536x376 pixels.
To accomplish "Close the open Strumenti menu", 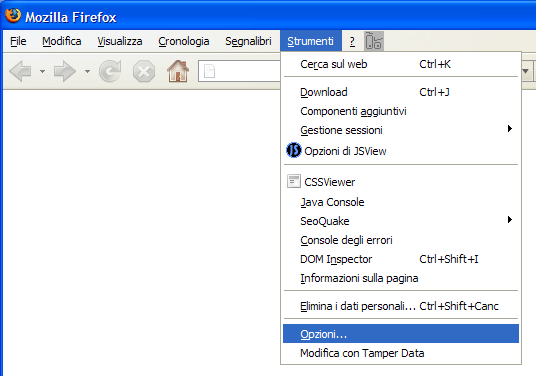I will tap(310, 41).
